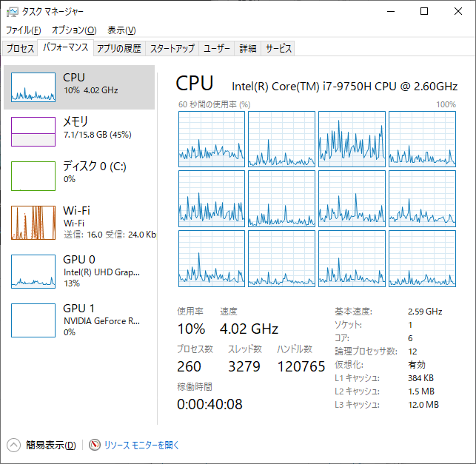The image size is (476, 464).
Task: Select the ディスク 0 (C:) sidebar label
Action: pos(95,167)
